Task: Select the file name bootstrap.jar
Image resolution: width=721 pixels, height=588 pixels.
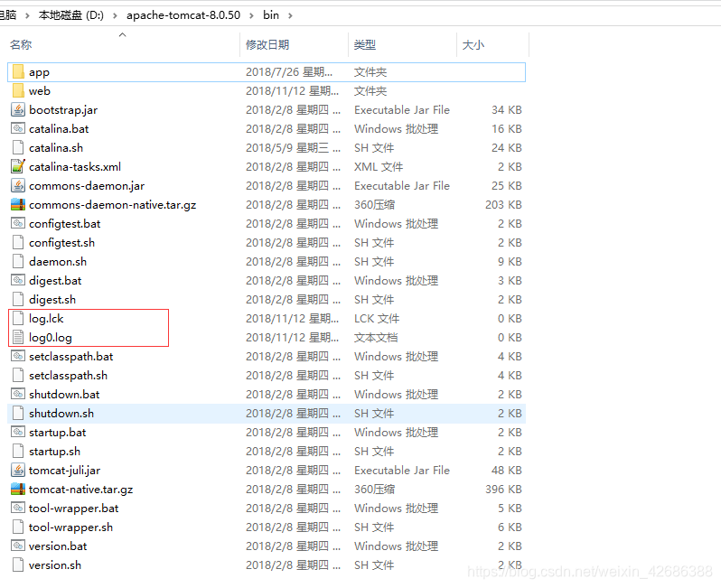Action: coord(63,110)
